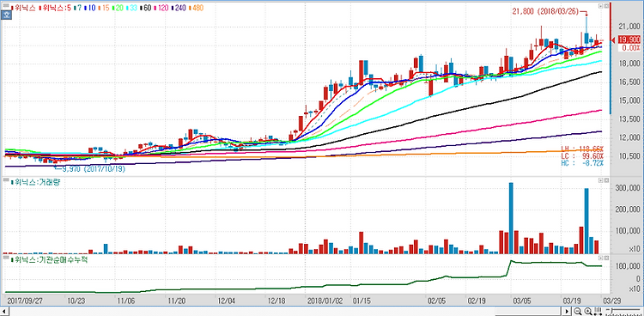The height and width of the screenshot is (316, 644).
Task: Click the first 위닉스 price series label
Action: pyautogui.click(x=23, y=8)
